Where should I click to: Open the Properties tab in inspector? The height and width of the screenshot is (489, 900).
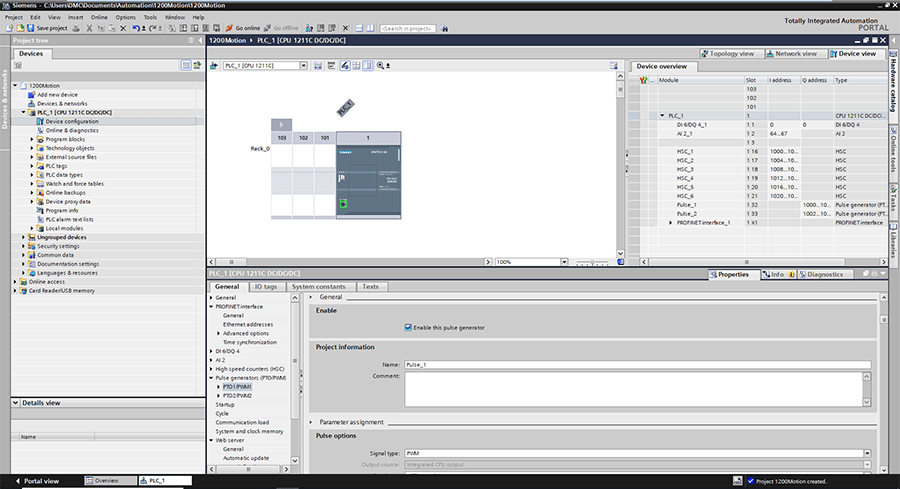733,274
